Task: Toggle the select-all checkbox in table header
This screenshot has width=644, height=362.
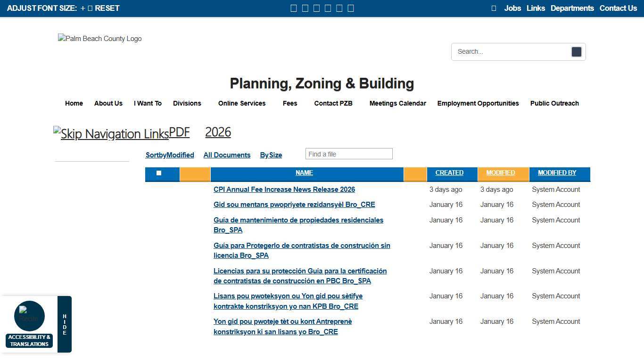Action: (x=159, y=173)
